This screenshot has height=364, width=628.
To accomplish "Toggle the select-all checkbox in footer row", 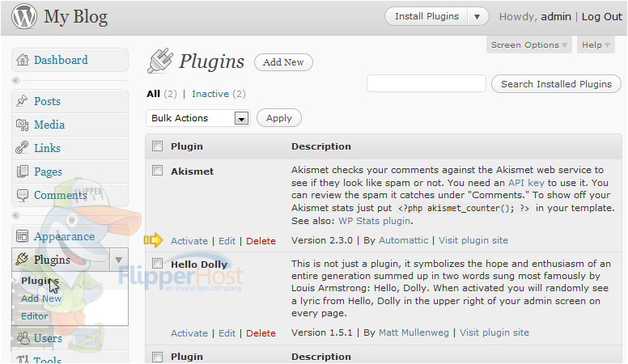I will [x=157, y=357].
